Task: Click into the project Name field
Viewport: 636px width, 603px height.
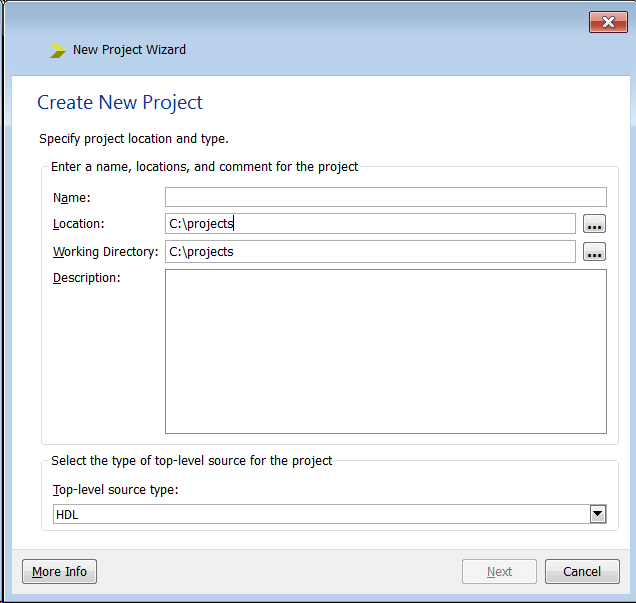Action: click(385, 197)
